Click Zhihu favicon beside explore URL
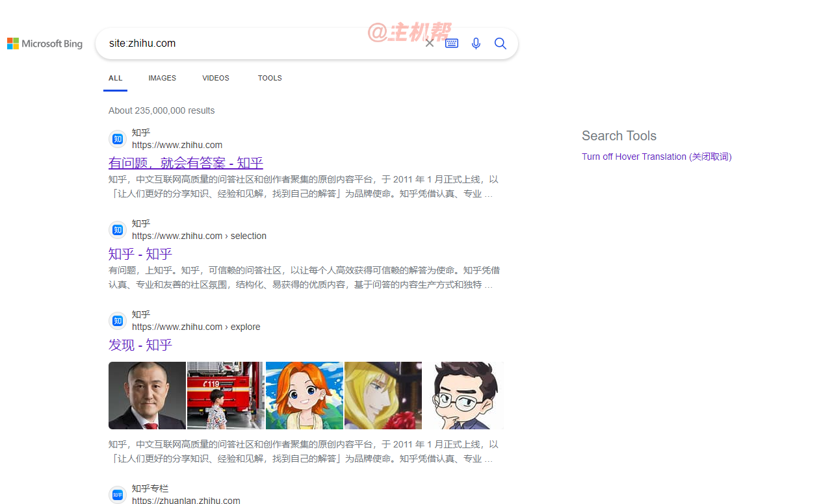Screen dimensions: 819x504 [x=118, y=321]
